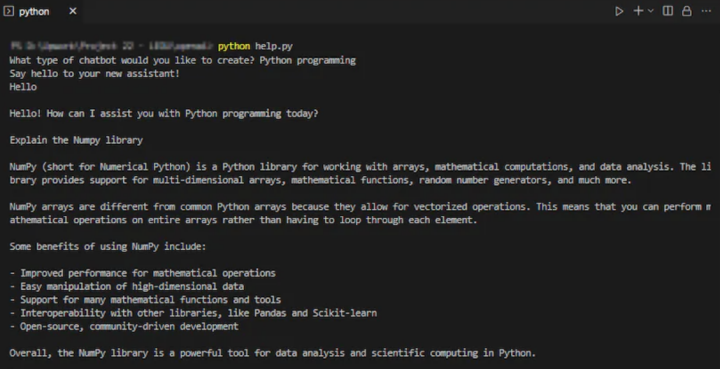Viewport: 721px width, 369px height.
Task: Click the 'What type of chatbot' prompt line
Action: (183, 60)
